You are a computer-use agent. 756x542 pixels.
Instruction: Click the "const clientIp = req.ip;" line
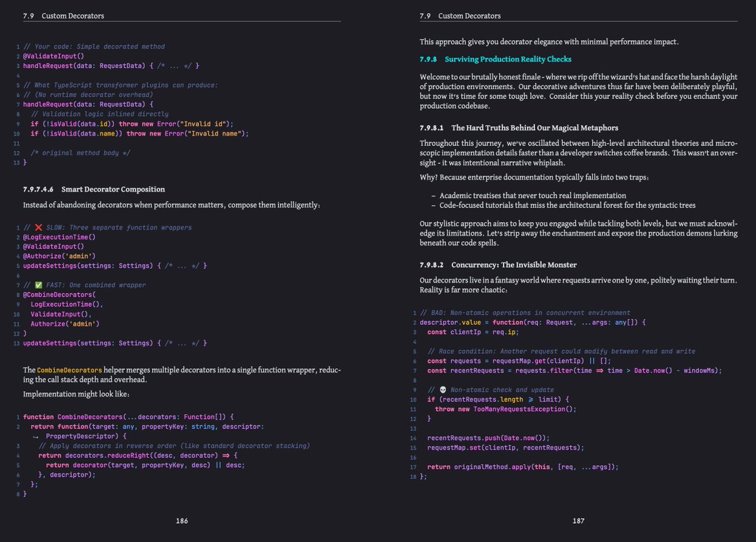pos(472,332)
